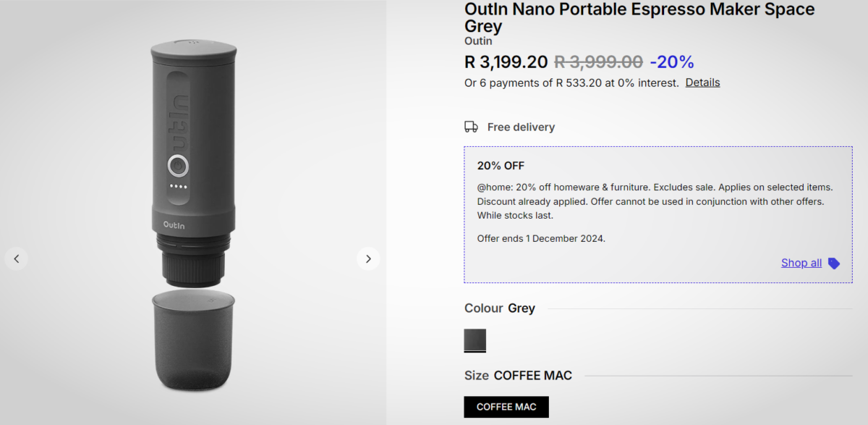
Task: Click the Size COFFEE MAC label
Action: click(518, 376)
